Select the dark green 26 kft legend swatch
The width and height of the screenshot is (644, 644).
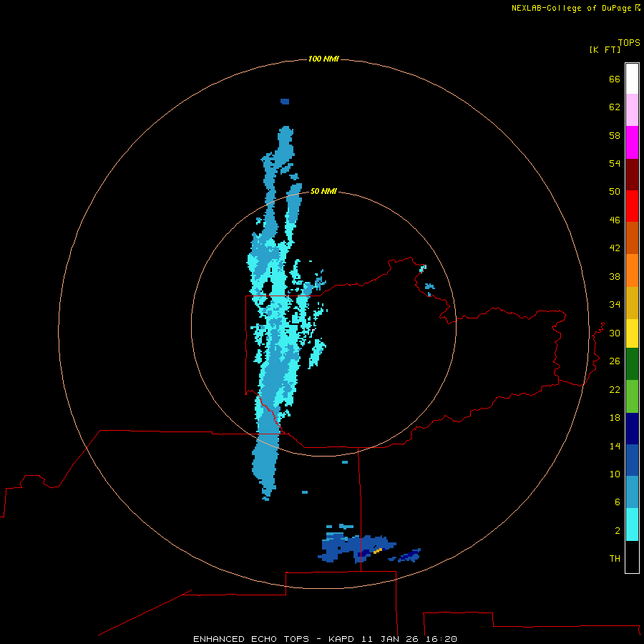632,364
